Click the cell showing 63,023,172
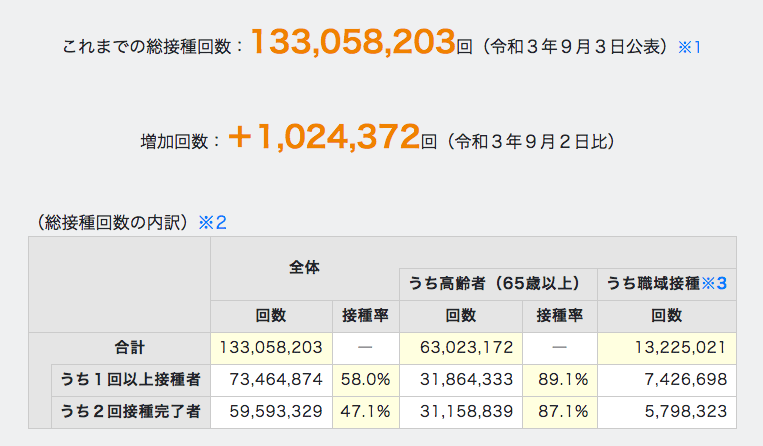The height and width of the screenshot is (446, 763). [461, 348]
